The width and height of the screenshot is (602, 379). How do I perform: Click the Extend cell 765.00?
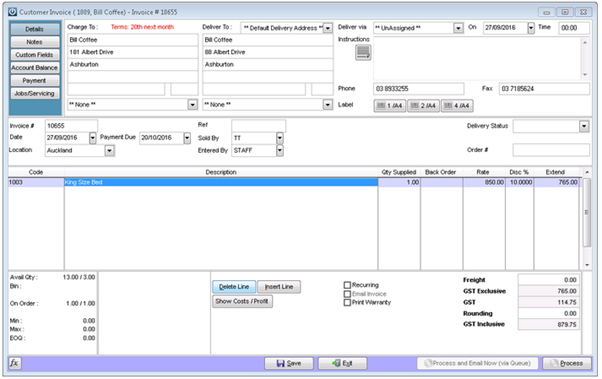pyautogui.click(x=556, y=182)
